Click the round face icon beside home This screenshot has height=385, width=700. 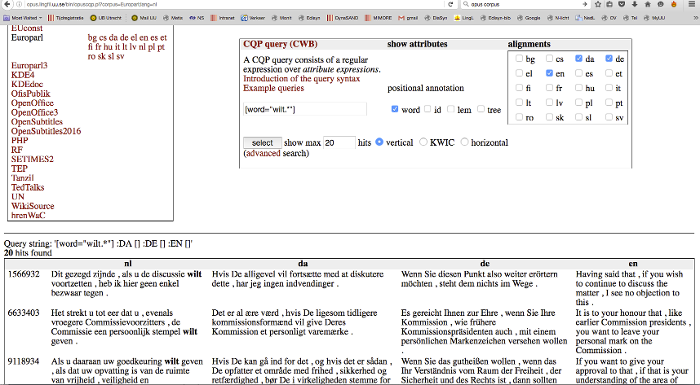coord(660,4)
